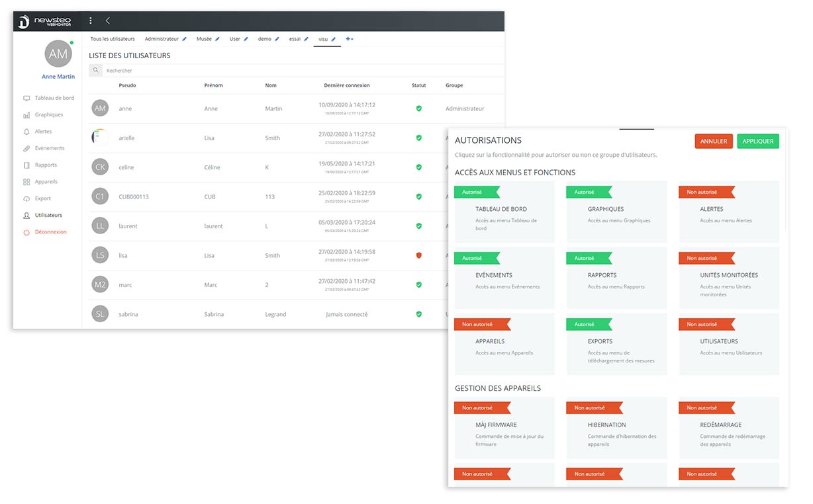813x504 pixels.
Task: Click the monitor icon next to Tableau de bord
Action: (26, 98)
